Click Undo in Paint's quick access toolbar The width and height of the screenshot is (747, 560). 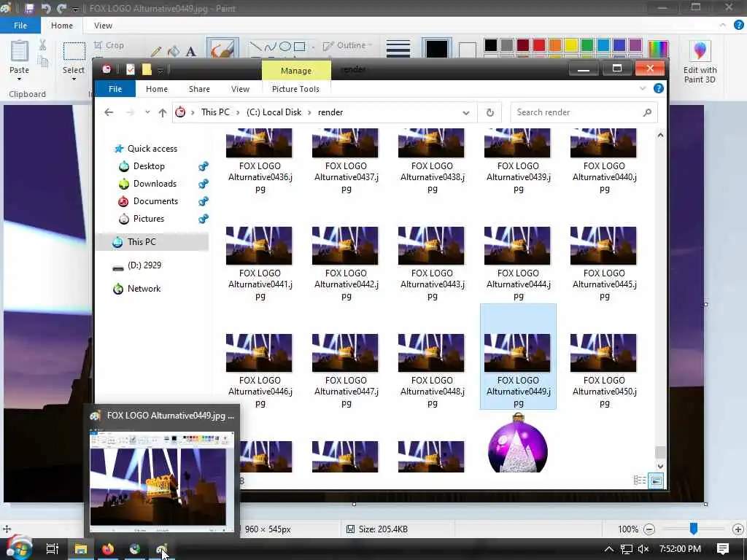pyautogui.click(x=46, y=8)
